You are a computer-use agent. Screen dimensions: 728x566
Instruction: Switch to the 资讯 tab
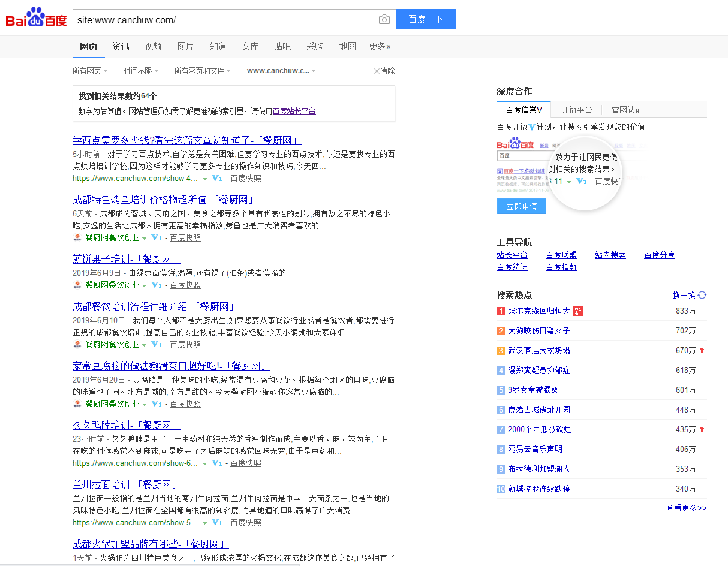pos(121,47)
